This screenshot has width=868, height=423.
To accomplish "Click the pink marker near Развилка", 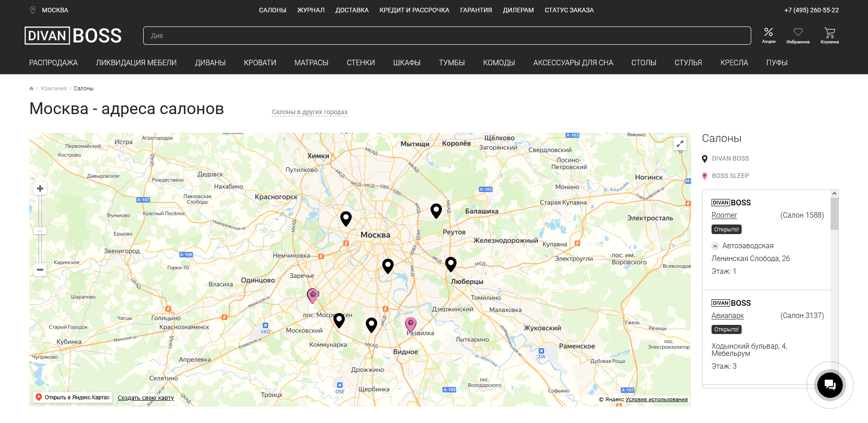I will click(x=411, y=324).
